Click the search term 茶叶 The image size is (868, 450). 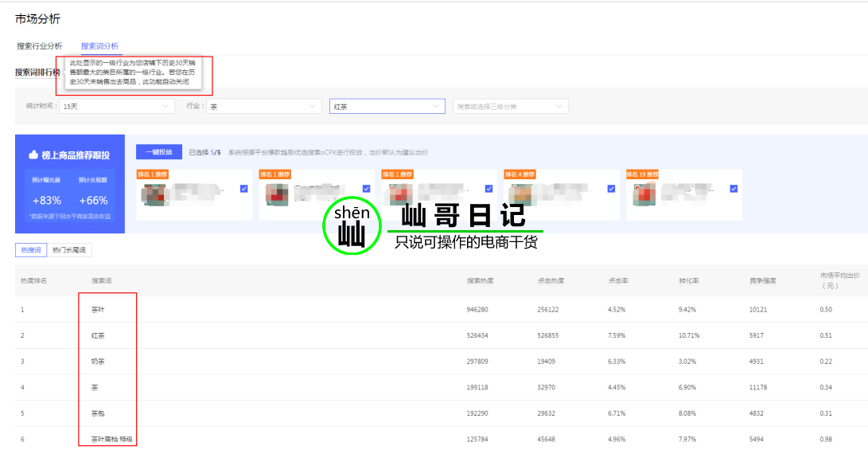tap(98, 309)
